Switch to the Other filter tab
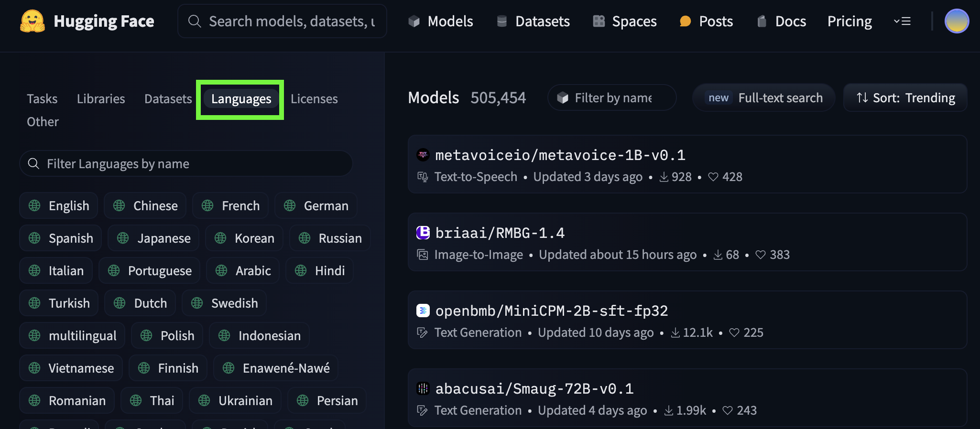 pos(43,122)
